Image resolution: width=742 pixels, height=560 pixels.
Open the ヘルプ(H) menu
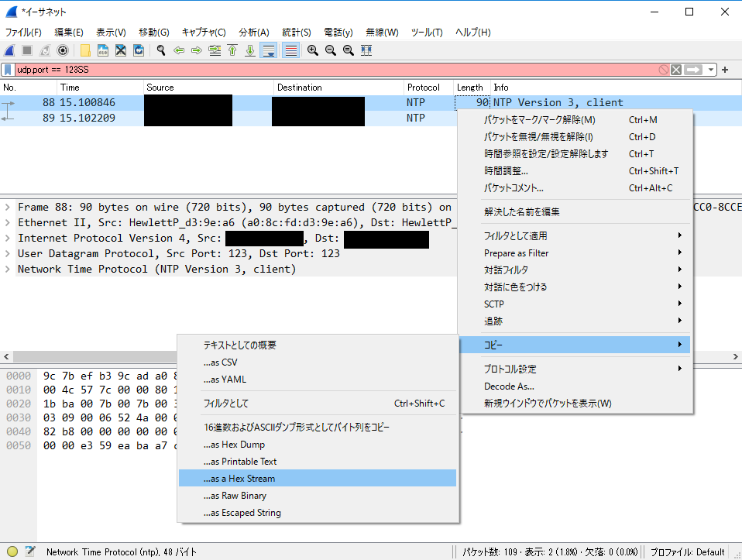pyautogui.click(x=472, y=33)
